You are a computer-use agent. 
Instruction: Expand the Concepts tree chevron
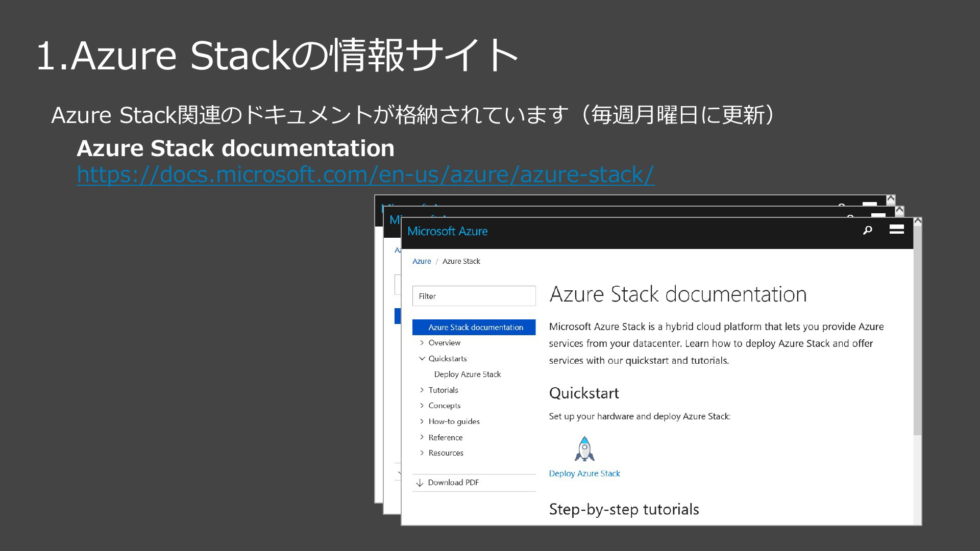422,406
